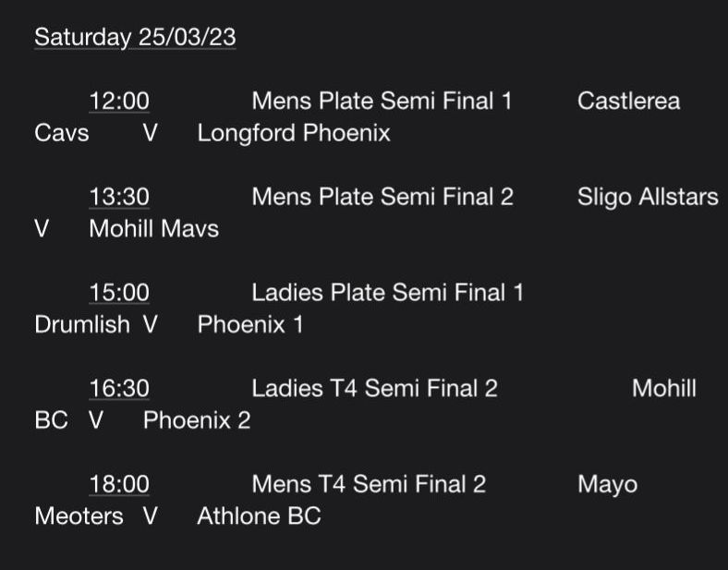
Task: Select Ladies T4 Semi Final 2 text
Action: 375,388
